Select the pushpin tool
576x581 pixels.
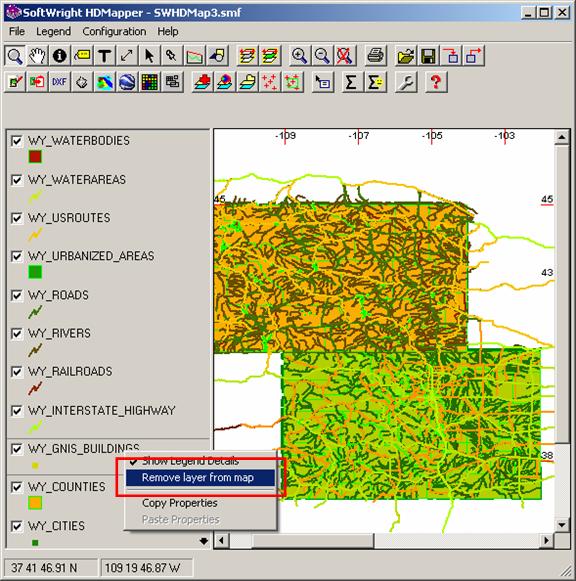pos(172,56)
